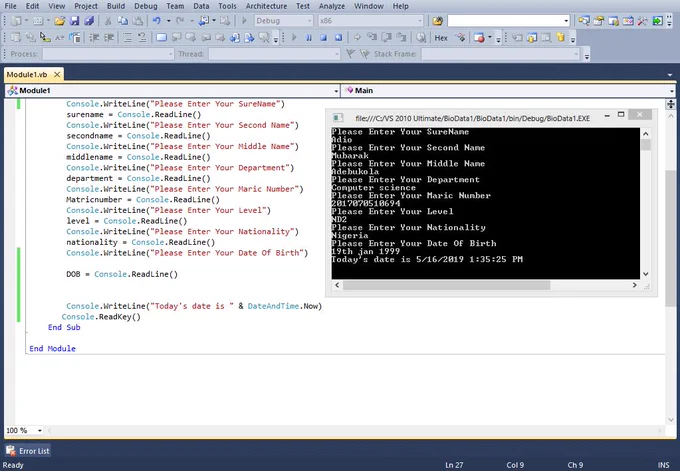Viewport: 680px width, 471px height.
Task: Toggle bookmark icon in text editor toolbar
Action: [161, 38]
